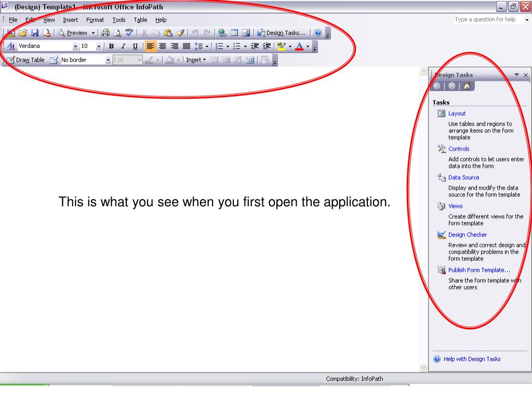Click the Paste clipboard icon
This screenshot has height=399, width=532.
(168, 33)
